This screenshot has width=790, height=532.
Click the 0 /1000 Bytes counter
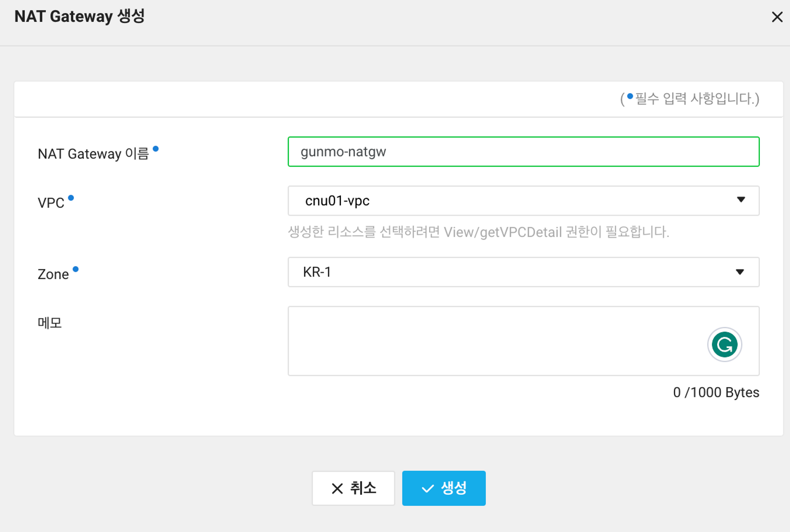(x=716, y=392)
